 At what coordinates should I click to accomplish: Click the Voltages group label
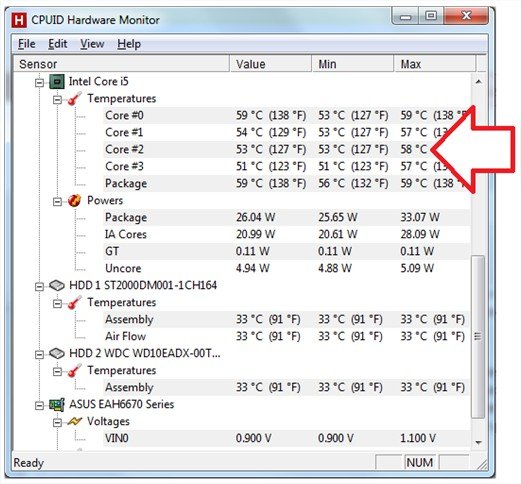pyautogui.click(x=108, y=421)
